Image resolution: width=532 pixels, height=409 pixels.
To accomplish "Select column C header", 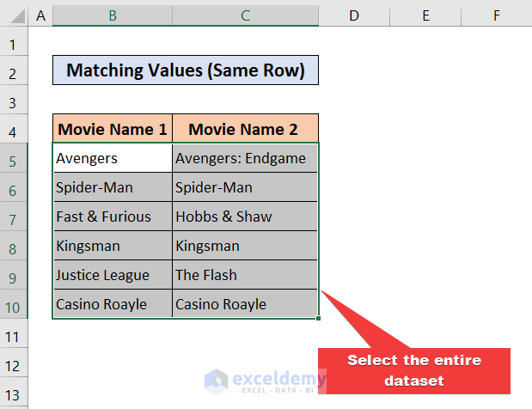I will 245,15.
